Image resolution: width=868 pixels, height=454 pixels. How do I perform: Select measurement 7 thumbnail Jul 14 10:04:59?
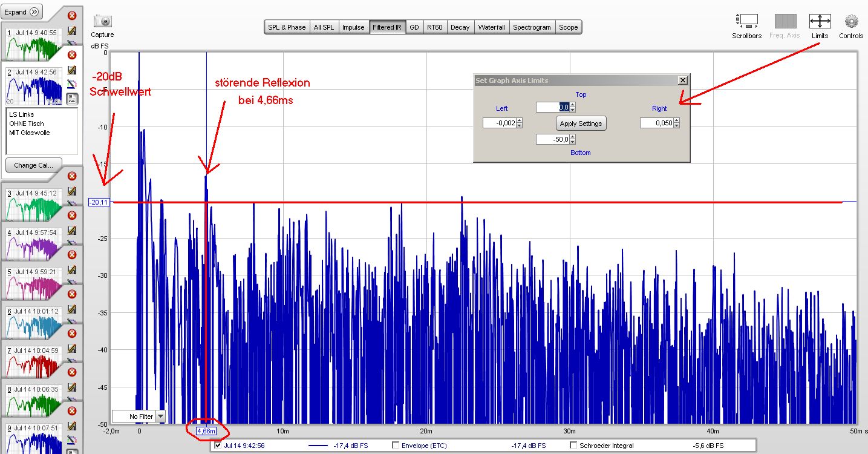[x=33, y=361]
